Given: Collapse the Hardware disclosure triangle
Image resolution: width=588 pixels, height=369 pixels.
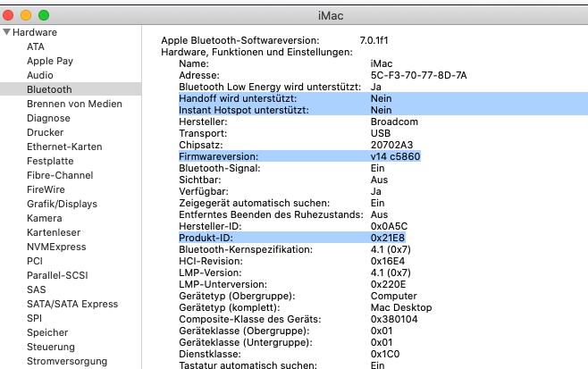Looking at the screenshot, I should [x=7, y=32].
